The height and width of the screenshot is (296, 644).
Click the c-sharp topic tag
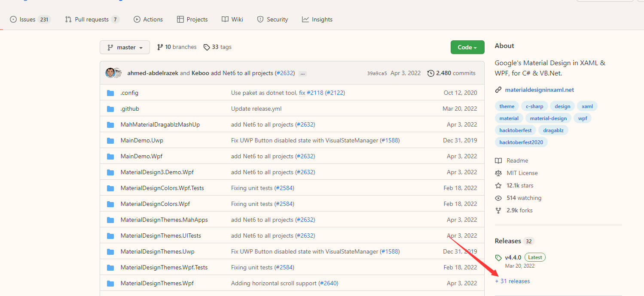pos(534,106)
